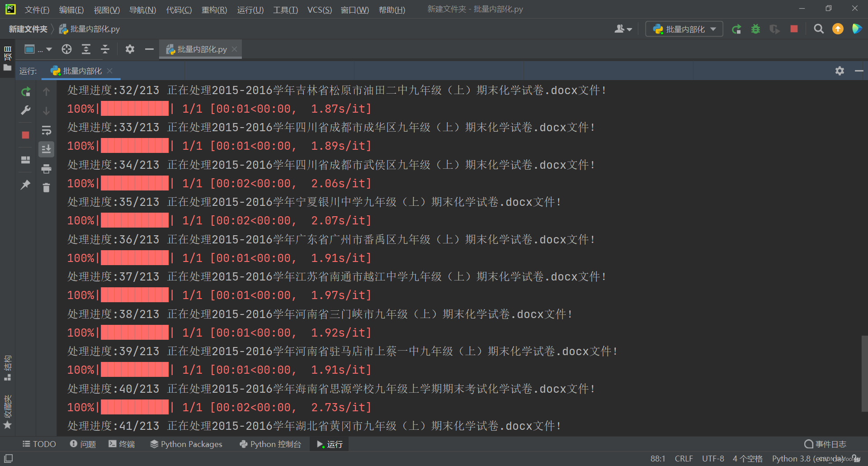Screen dimensions: 868x466
Task: Open the user account dropdown
Action: pyautogui.click(x=623, y=29)
